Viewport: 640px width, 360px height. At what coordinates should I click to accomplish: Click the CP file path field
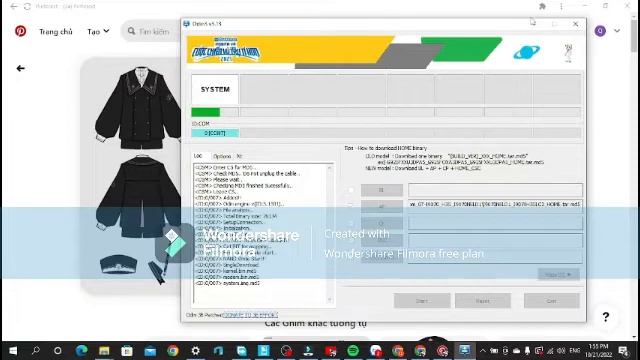(495, 223)
